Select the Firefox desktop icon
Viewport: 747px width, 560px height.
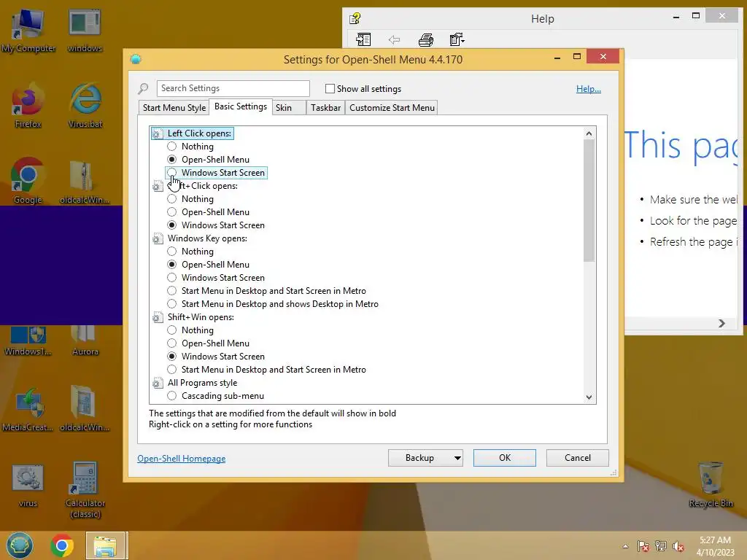point(28,106)
